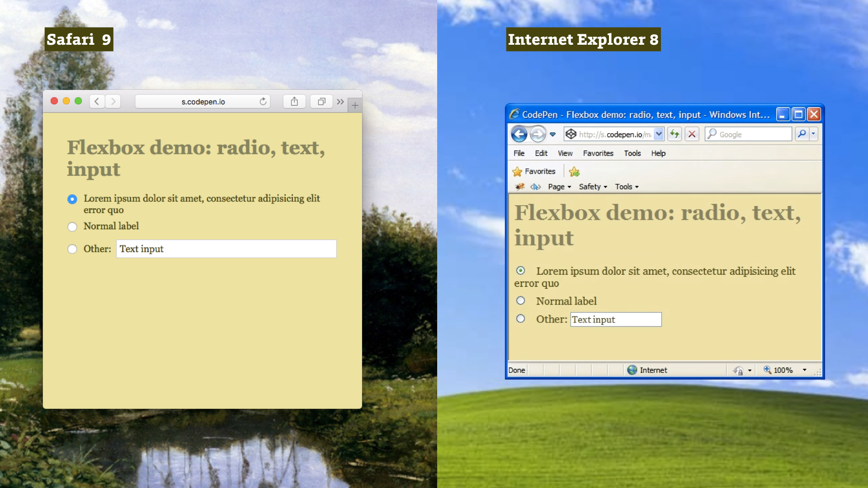
Task: Go back in Safari window
Action: coord(97,101)
